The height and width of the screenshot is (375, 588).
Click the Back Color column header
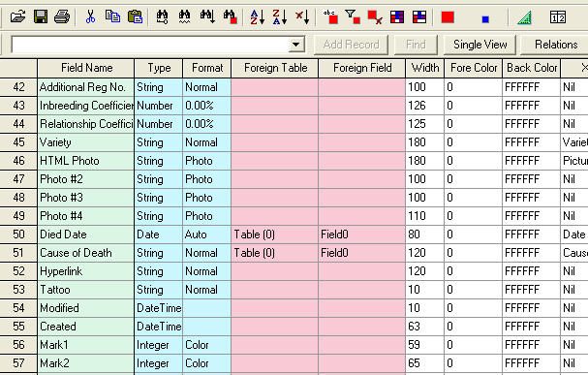click(x=532, y=68)
